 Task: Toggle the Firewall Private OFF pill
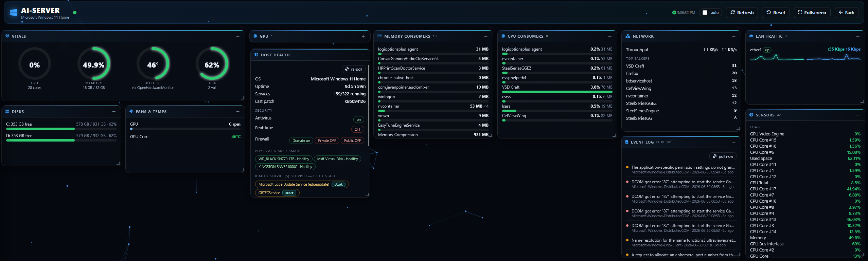point(327,141)
